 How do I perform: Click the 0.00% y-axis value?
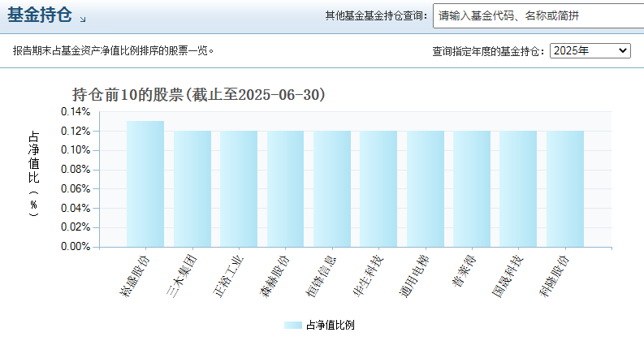tap(76, 246)
